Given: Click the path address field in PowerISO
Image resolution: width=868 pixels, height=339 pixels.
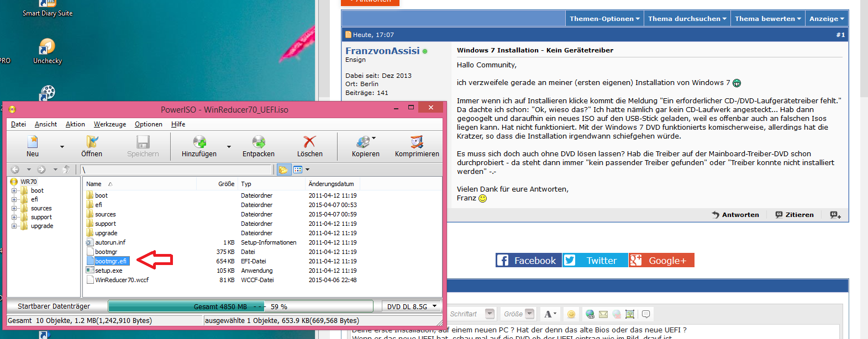Looking at the screenshot, I should tap(177, 169).
